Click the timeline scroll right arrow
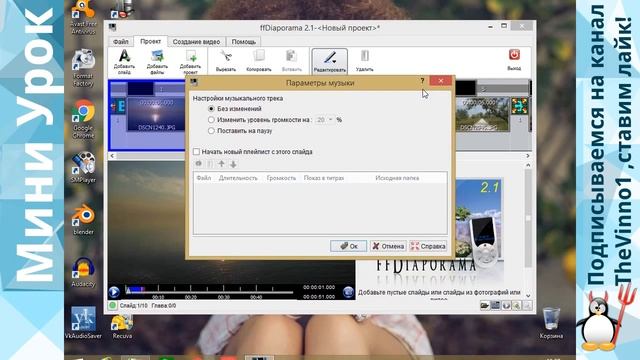The width and height of the screenshot is (640, 360). [x=528, y=156]
